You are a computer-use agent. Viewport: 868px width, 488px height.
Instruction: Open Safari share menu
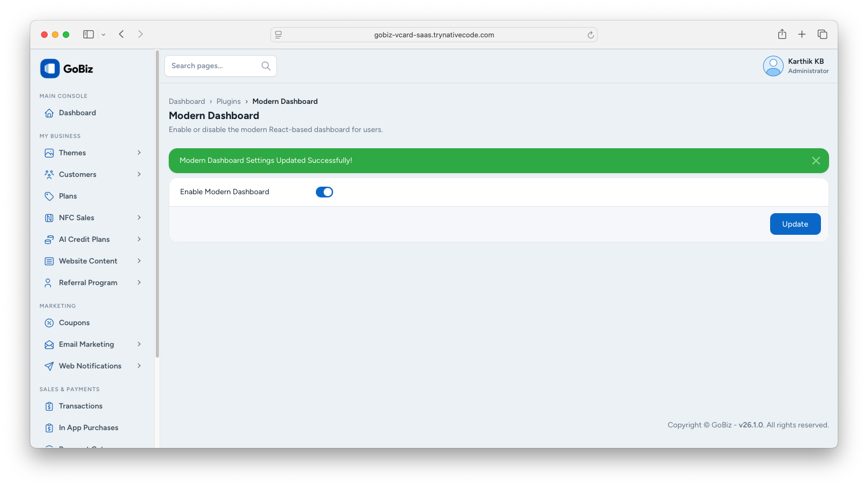point(782,34)
